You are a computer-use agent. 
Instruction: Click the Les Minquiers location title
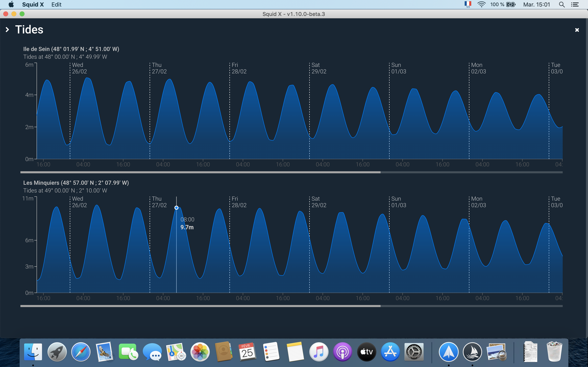pos(76,183)
